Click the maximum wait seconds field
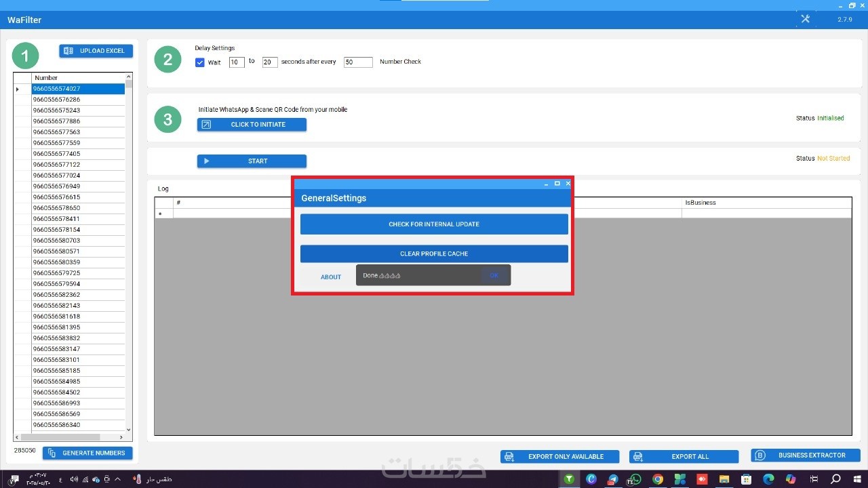This screenshot has width=868, height=488. click(270, 62)
